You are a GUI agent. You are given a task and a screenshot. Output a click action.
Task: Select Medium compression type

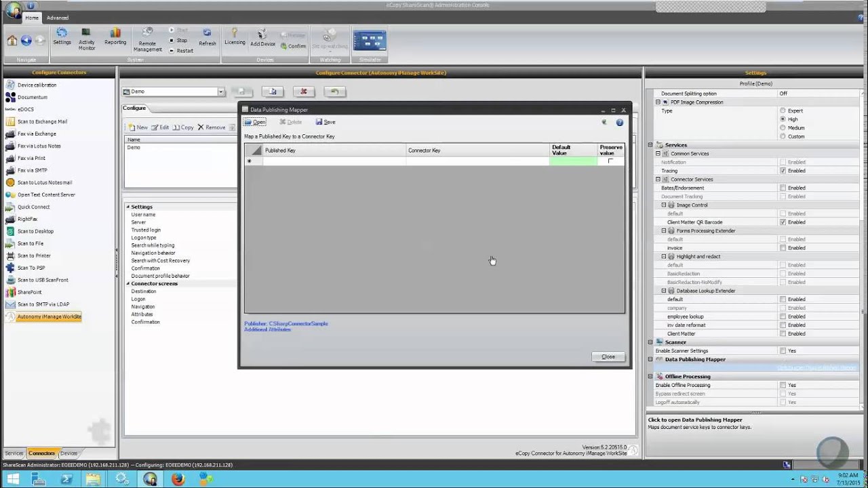tap(783, 127)
